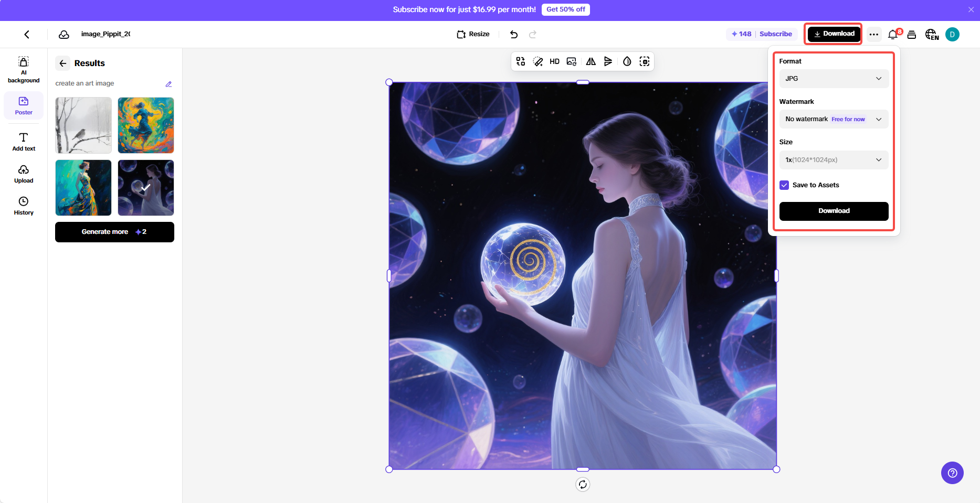This screenshot has width=980, height=503.
Task: Click the banner text 'Subscribe now for just $16.99 per month!'
Action: 464,9
